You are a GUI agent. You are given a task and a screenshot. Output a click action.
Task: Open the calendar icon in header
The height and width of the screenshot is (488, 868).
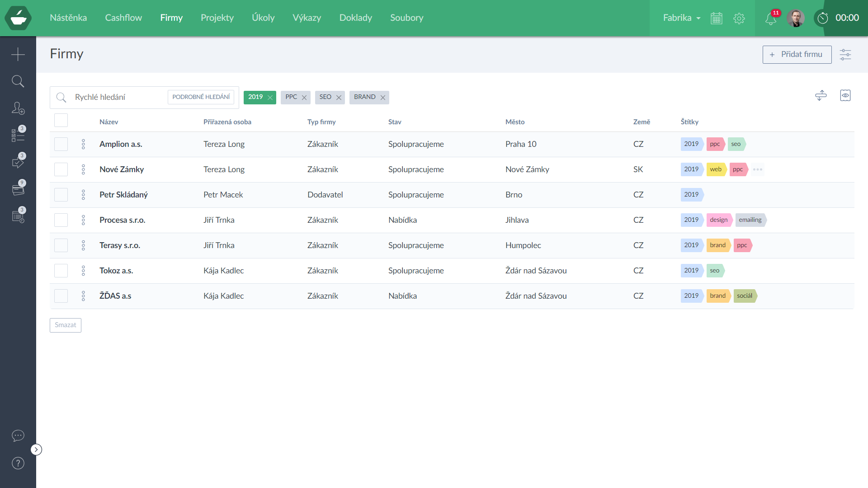pyautogui.click(x=717, y=19)
